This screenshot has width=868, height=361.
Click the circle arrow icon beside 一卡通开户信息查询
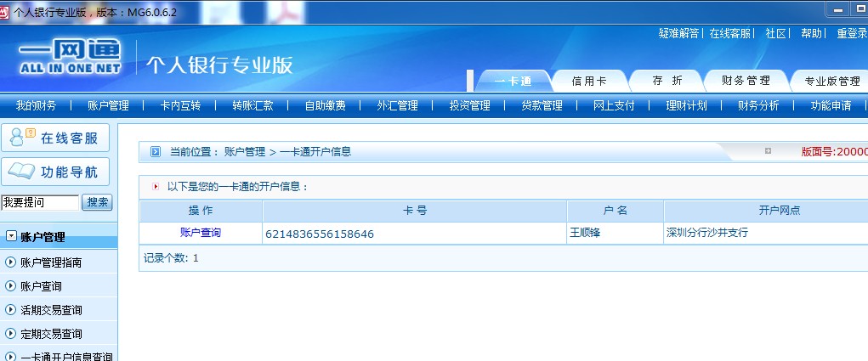pyautogui.click(x=10, y=357)
